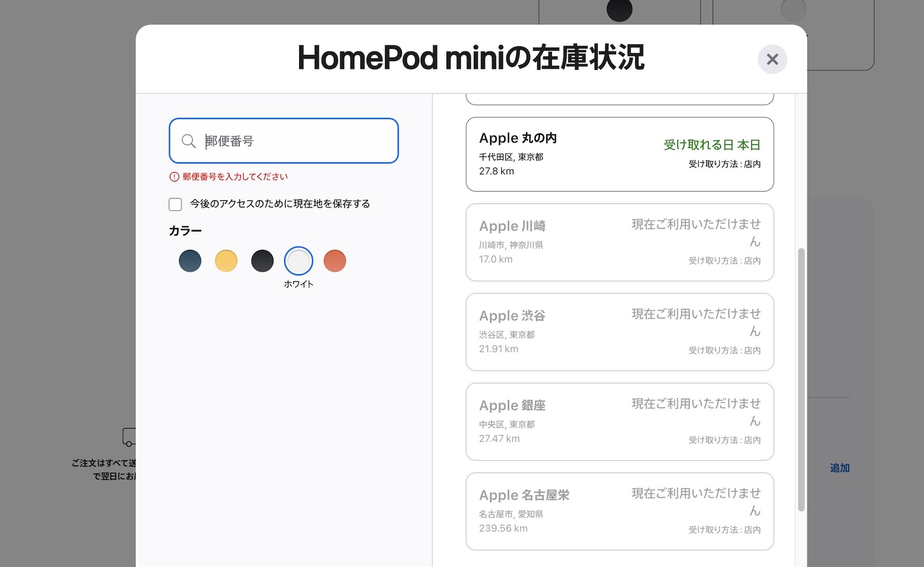Click the black circle icon at top of page
Viewport: 924px width, 567px height.
coord(619,10)
